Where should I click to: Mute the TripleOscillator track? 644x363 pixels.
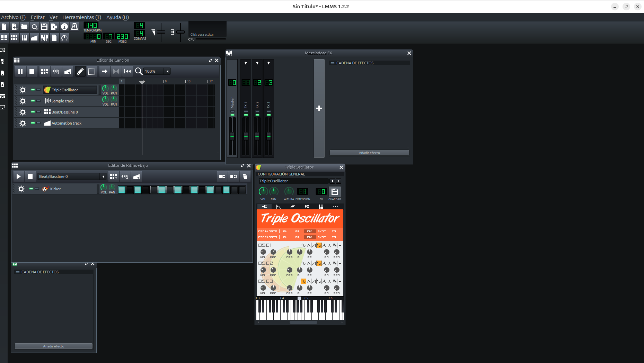pos(33,90)
